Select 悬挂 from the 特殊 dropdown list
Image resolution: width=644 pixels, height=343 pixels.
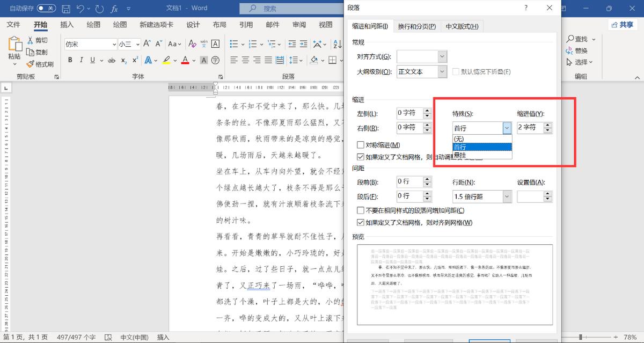click(x=463, y=156)
